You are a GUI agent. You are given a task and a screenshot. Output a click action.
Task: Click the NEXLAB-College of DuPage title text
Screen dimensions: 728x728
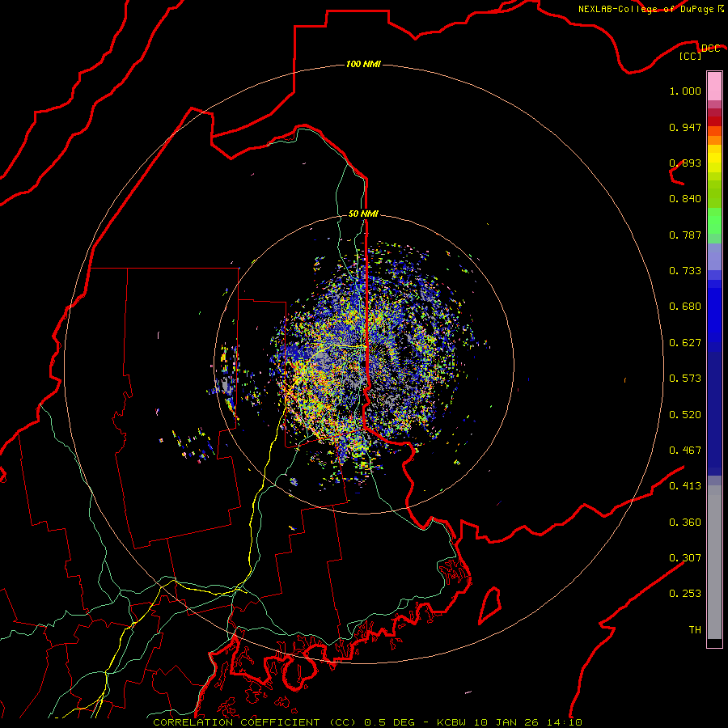click(x=645, y=9)
